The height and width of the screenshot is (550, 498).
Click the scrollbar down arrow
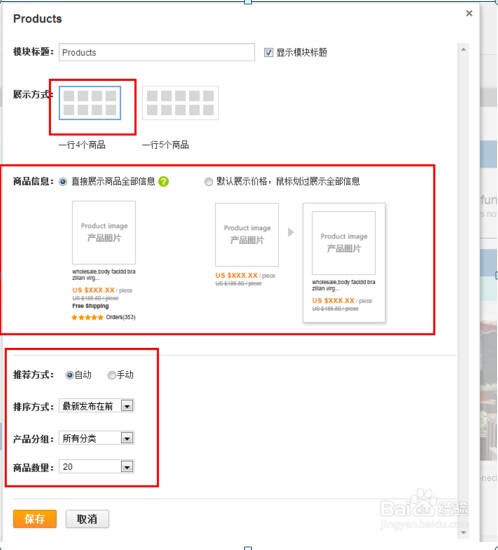(x=463, y=532)
